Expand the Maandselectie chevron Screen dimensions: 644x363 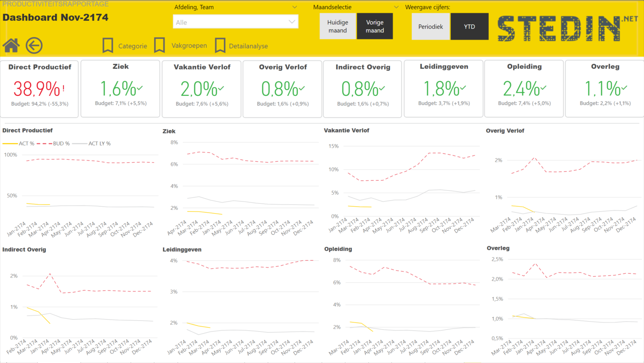396,7
